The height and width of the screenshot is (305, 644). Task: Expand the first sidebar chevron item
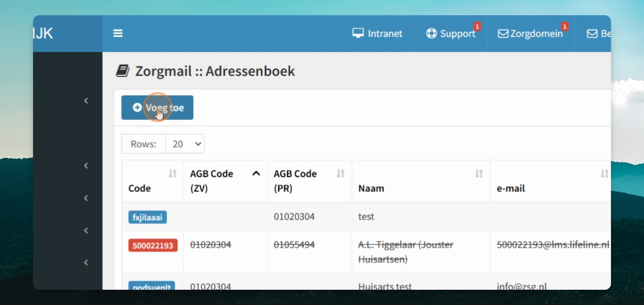click(x=86, y=101)
